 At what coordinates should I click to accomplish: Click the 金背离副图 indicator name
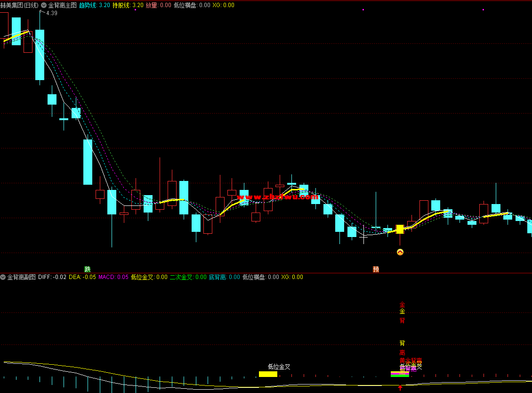[x=21, y=277]
